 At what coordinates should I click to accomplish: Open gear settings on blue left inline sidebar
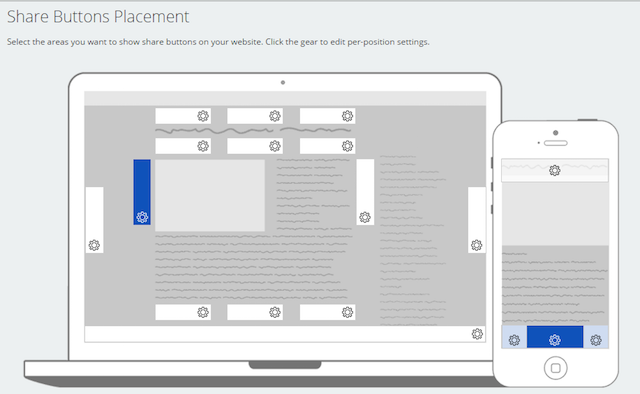click(142, 217)
